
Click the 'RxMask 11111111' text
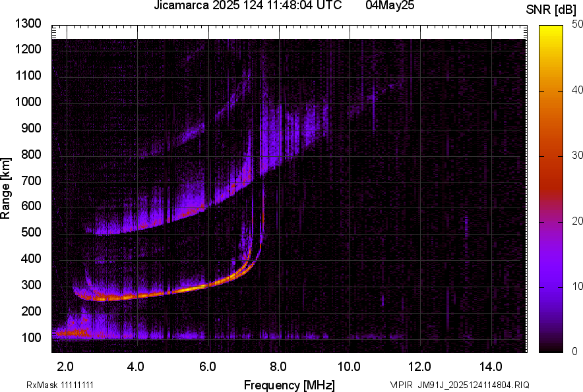[x=60, y=385]
